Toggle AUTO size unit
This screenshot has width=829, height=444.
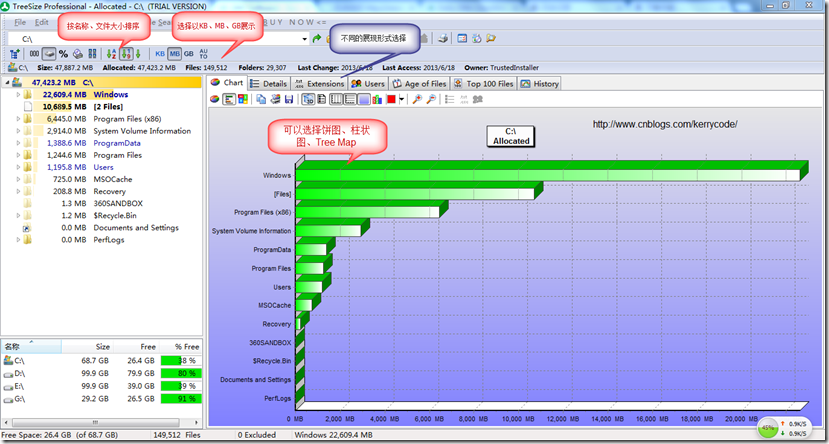coord(204,53)
